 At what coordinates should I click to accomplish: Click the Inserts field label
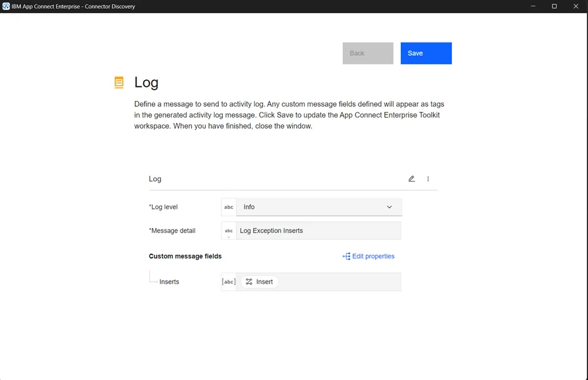[169, 282]
